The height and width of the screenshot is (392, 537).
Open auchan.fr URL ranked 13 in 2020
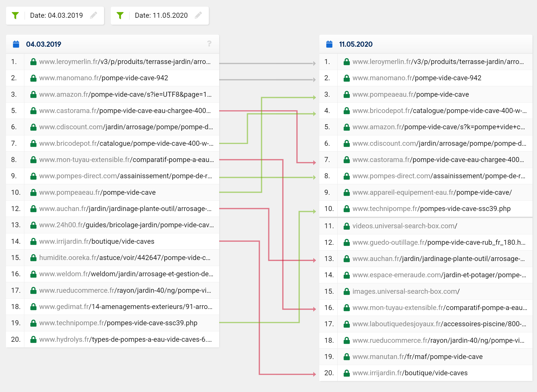[x=439, y=259]
